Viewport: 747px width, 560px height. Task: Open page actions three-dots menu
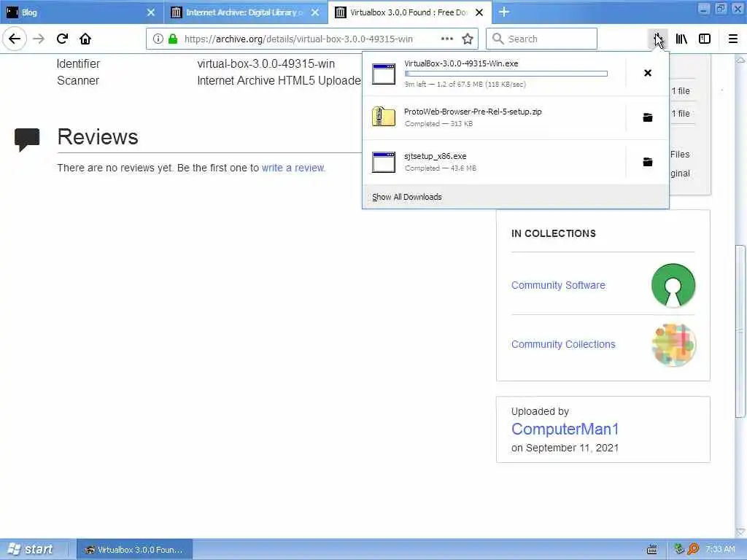coord(447,39)
